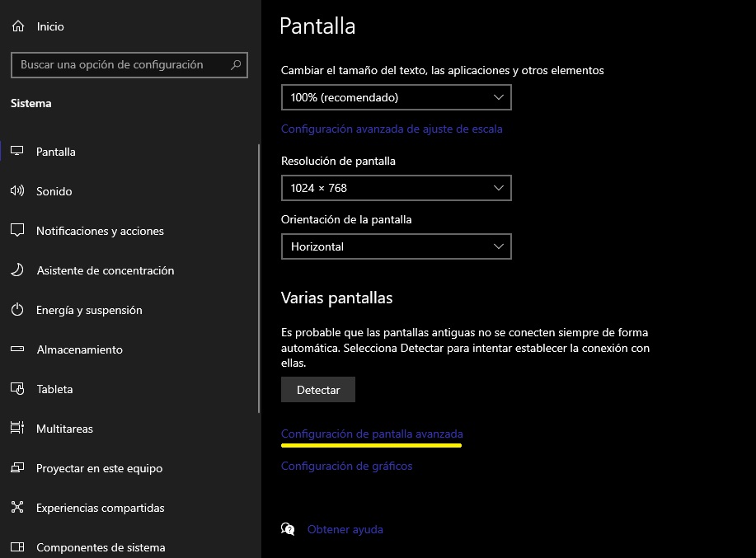Click the Tableta icon in sidebar
756x558 pixels.
point(17,389)
